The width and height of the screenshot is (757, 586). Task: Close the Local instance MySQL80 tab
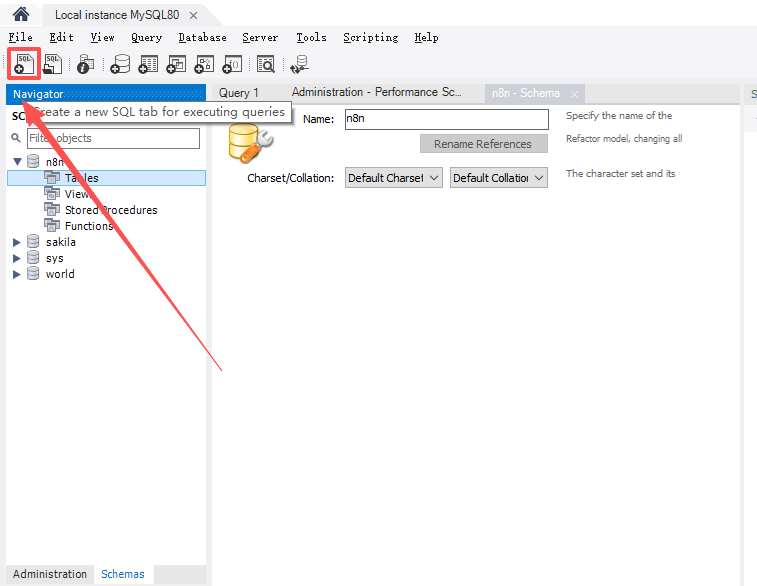(193, 15)
